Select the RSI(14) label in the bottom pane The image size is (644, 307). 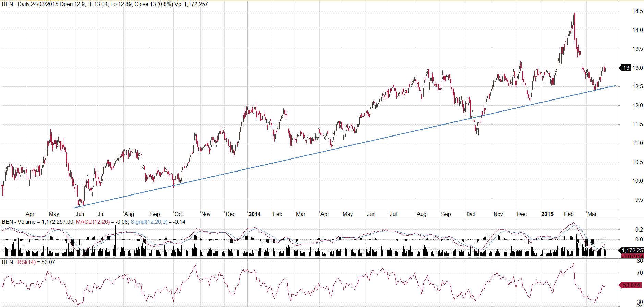coord(26,262)
